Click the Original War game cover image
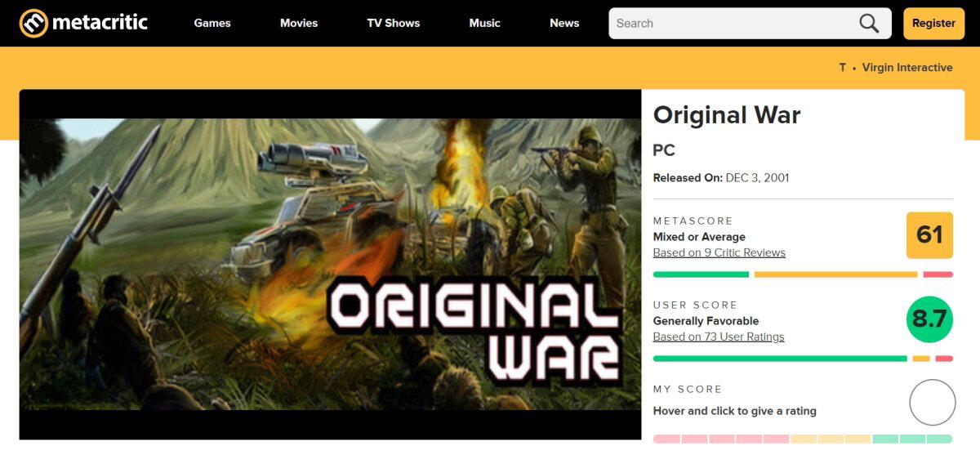The width and height of the screenshot is (980, 455). pos(330,265)
